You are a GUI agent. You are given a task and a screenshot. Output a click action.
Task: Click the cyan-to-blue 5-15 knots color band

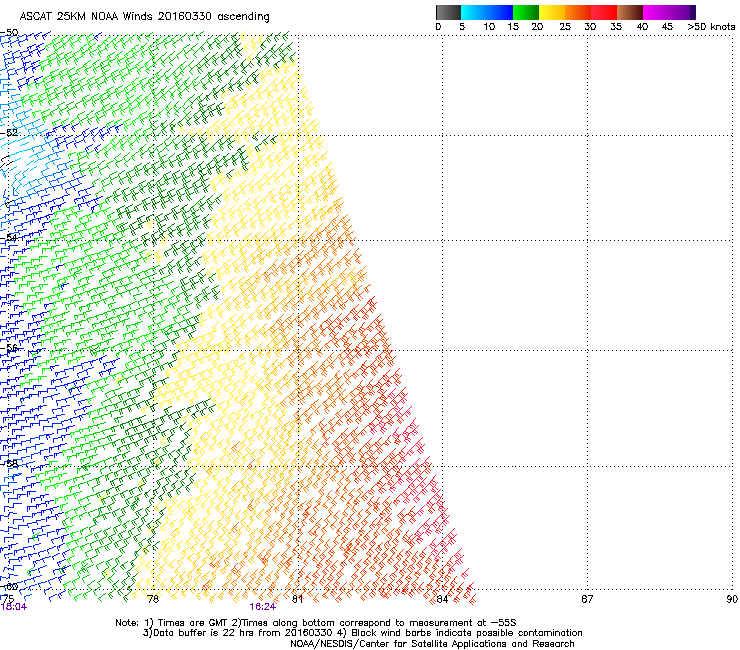coord(487,12)
